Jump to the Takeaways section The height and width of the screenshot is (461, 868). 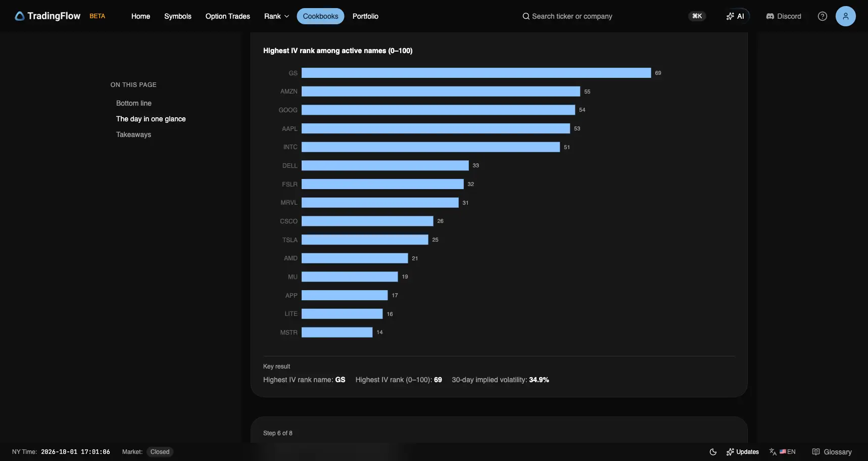[x=133, y=134]
